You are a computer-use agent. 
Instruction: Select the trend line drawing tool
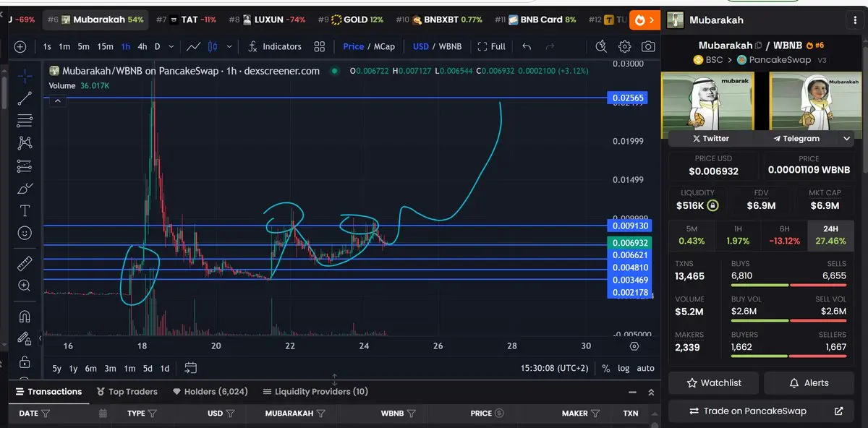coord(25,98)
